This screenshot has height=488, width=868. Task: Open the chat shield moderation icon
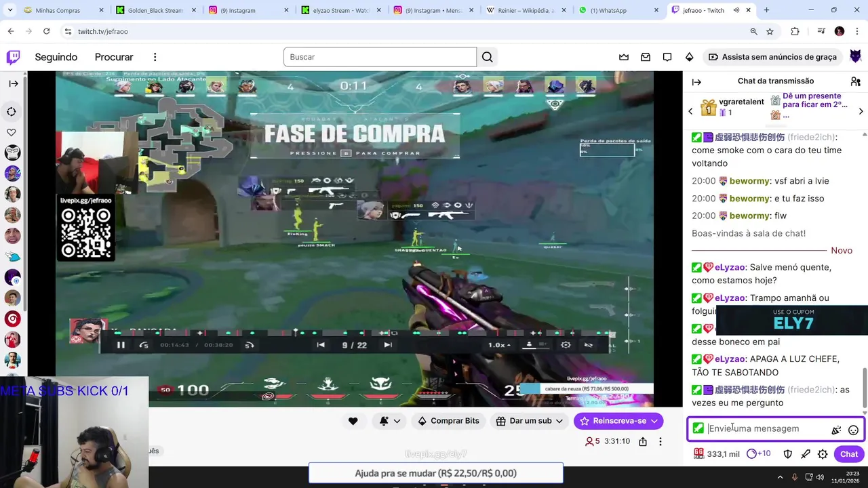pyautogui.click(x=787, y=454)
